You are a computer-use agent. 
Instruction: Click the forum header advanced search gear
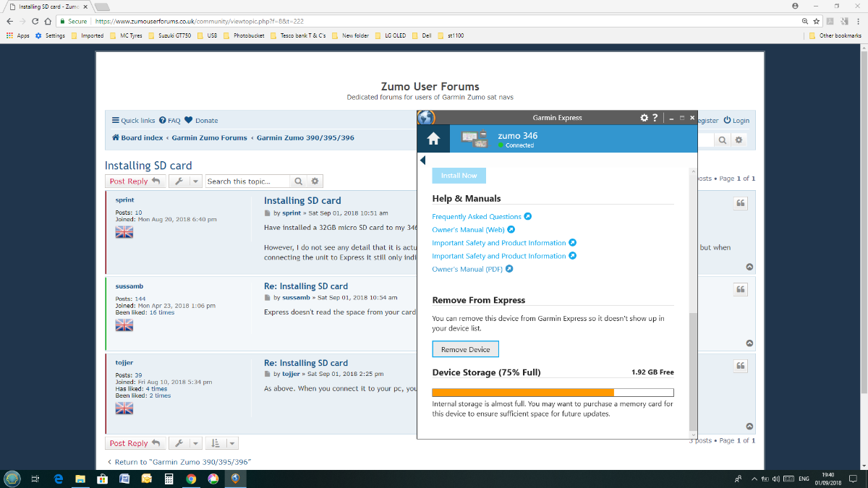click(x=739, y=140)
